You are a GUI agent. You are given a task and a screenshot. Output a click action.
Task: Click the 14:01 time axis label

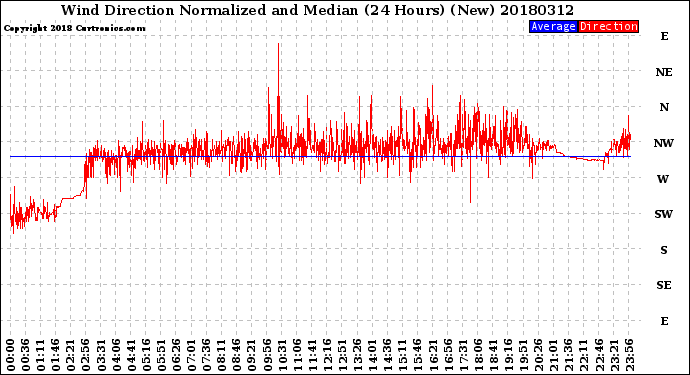373,355
